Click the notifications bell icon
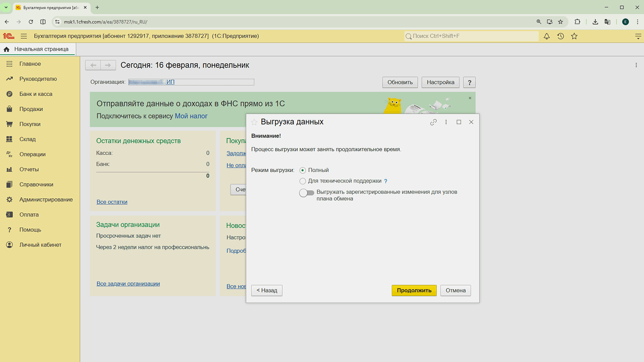The height and width of the screenshot is (362, 644). [547, 36]
